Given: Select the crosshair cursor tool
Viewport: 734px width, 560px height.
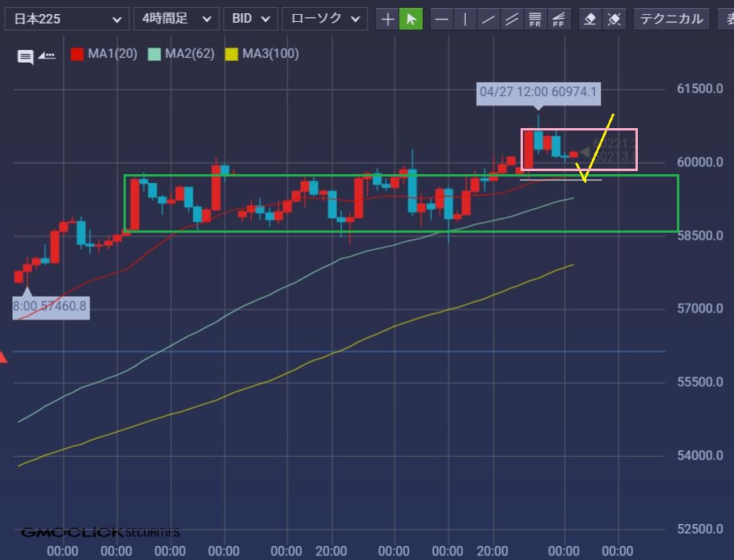Looking at the screenshot, I should (388, 19).
